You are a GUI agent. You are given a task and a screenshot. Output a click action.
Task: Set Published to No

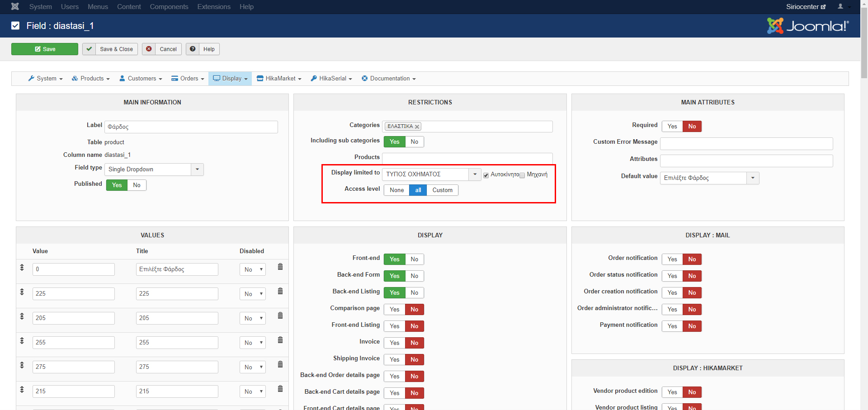pyautogui.click(x=137, y=185)
